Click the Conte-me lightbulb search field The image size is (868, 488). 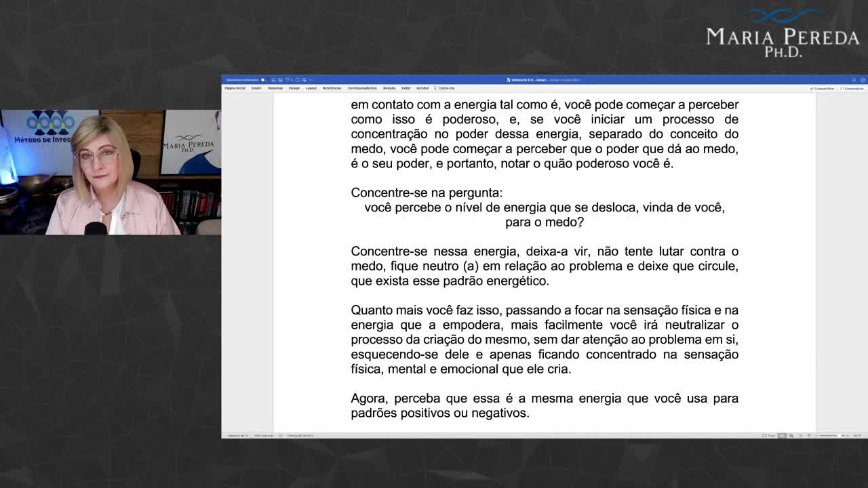(445, 88)
